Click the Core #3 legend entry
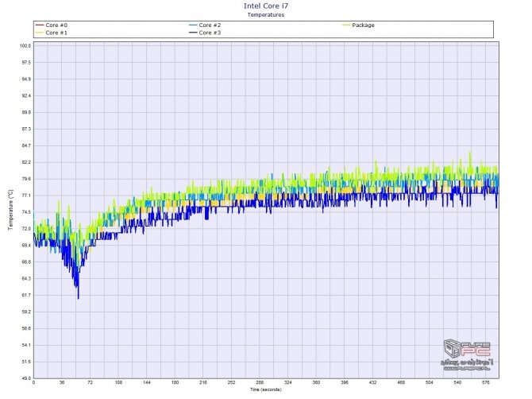This screenshot has width=532, height=399. pos(205,33)
